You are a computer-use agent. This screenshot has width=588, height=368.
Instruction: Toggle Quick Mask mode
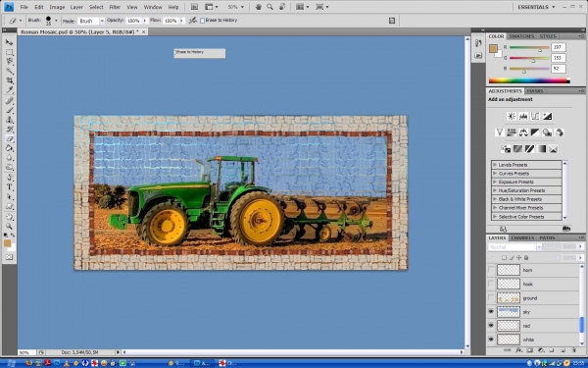coord(10,257)
